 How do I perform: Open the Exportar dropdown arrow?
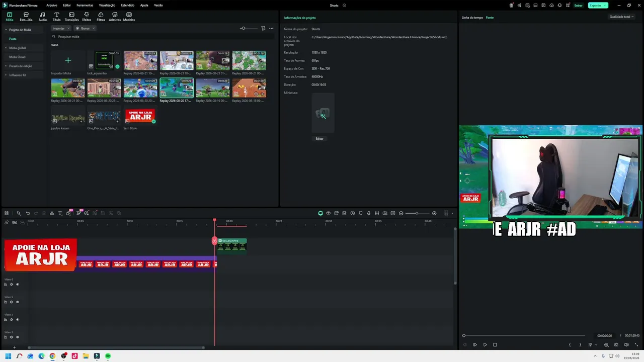pos(605,6)
